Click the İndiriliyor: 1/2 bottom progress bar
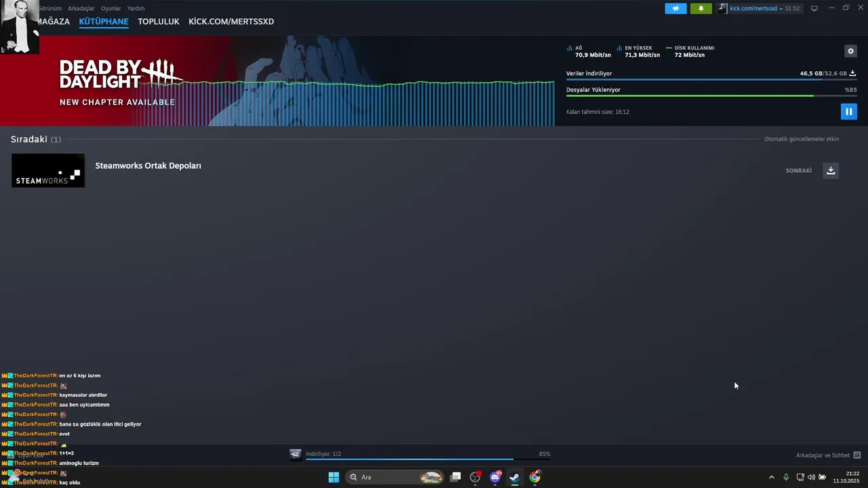The width and height of the screenshot is (868, 488). [428, 459]
